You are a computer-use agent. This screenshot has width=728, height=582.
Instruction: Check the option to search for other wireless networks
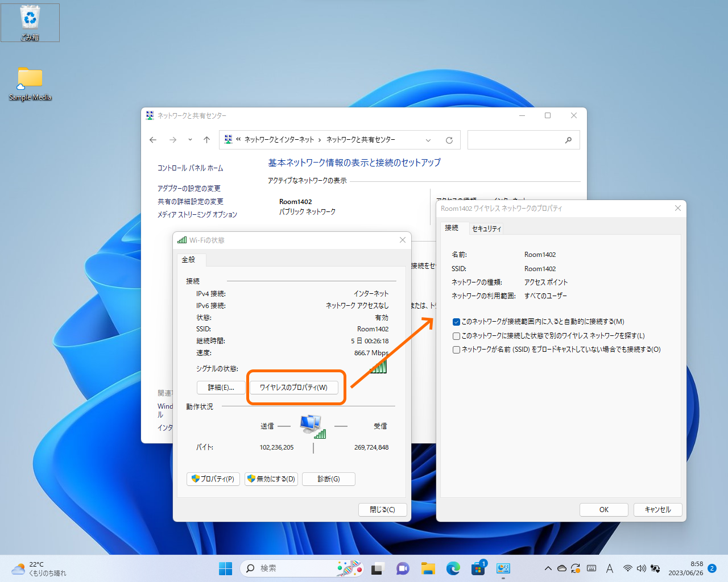pyautogui.click(x=456, y=336)
